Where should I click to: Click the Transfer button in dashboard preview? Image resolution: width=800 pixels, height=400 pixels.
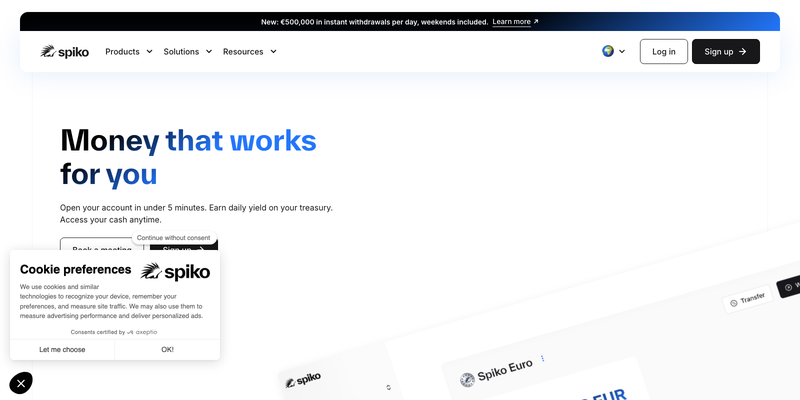[747, 299]
